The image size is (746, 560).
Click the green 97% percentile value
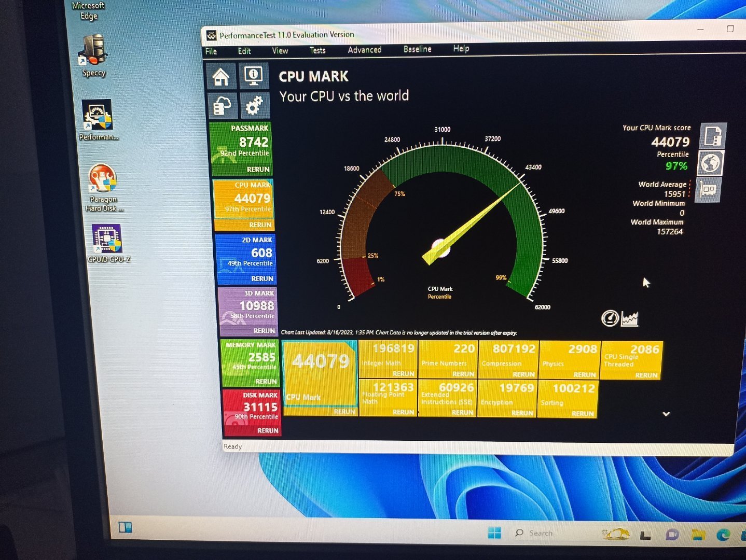click(676, 166)
